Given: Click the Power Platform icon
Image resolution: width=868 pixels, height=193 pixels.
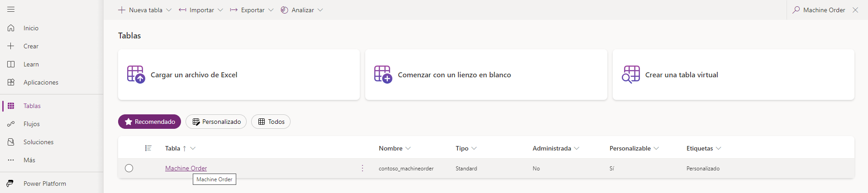Looking at the screenshot, I should pos(10,184).
